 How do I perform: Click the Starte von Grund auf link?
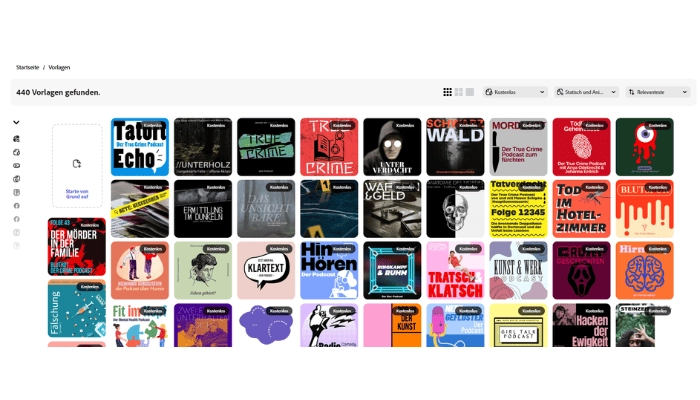point(77,194)
